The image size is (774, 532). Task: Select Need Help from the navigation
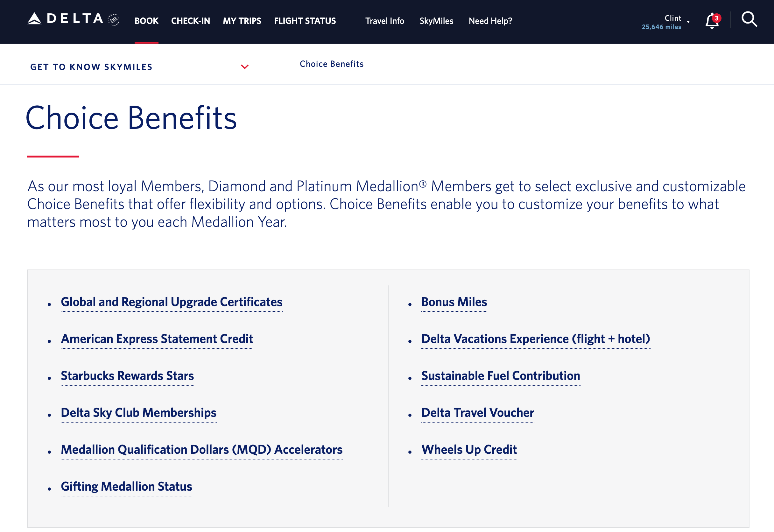click(x=490, y=21)
